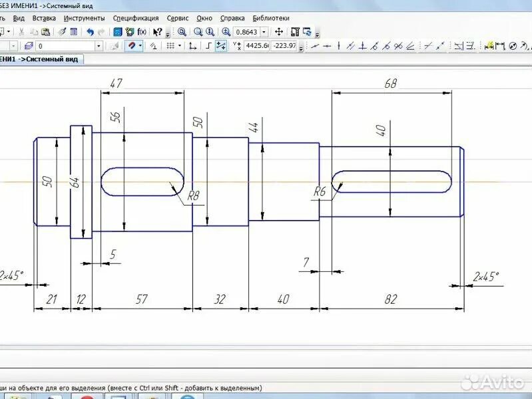Click the local coordinate system icon

pyautogui.click(x=192, y=46)
